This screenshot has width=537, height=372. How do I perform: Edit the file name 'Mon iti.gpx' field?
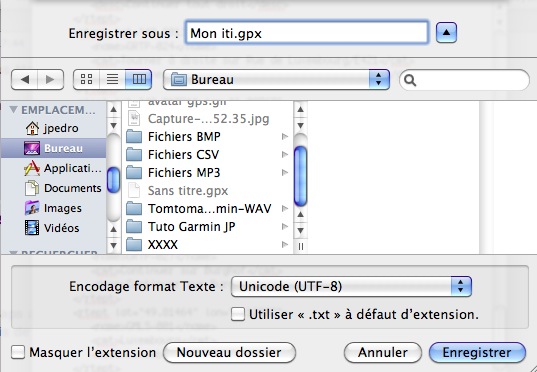(x=307, y=33)
